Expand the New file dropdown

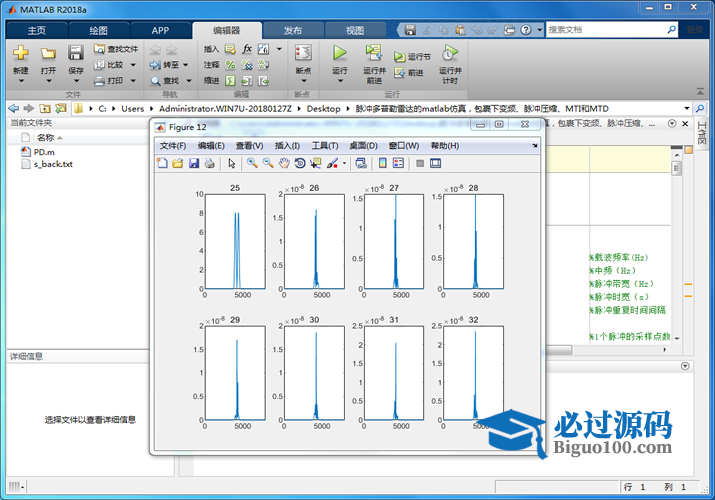pos(21,81)
